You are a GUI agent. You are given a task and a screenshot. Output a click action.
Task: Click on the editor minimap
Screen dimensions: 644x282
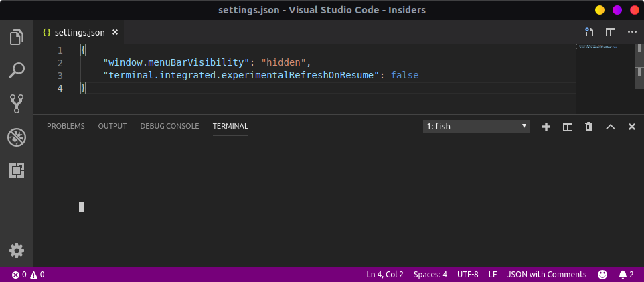pyautogui.click(x=605, y=78)
